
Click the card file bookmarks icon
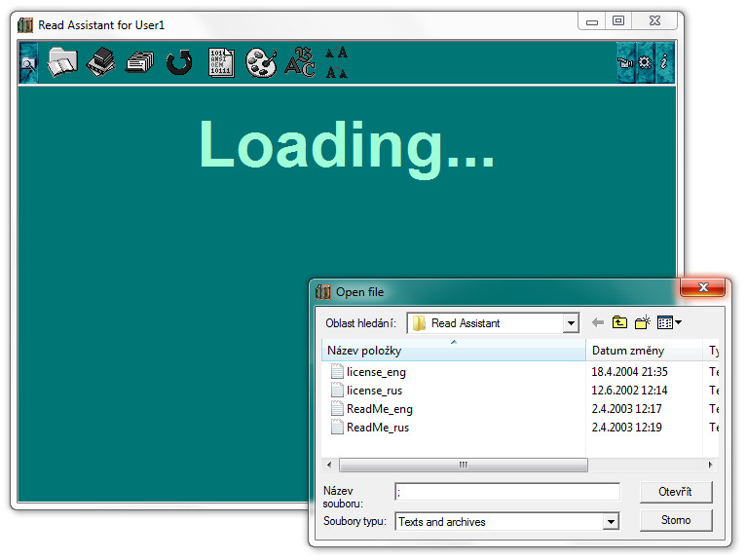[140, 62]
